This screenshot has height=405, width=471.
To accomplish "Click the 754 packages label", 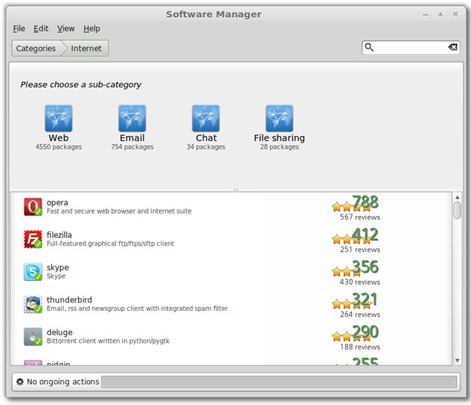I will [x=132, y=147].
